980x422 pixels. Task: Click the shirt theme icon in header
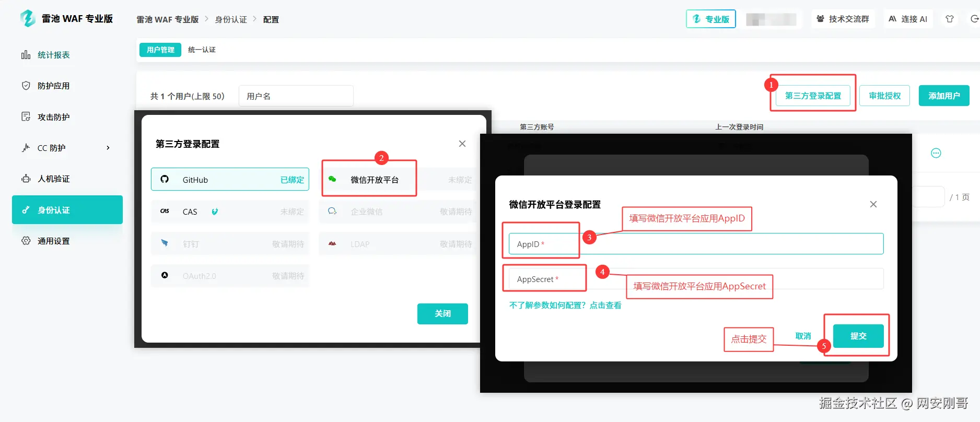click(950, 19)
